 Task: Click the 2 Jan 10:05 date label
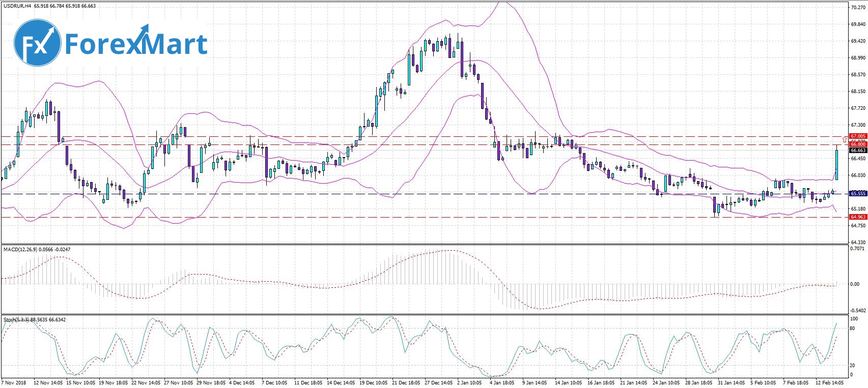pos(469,382)
